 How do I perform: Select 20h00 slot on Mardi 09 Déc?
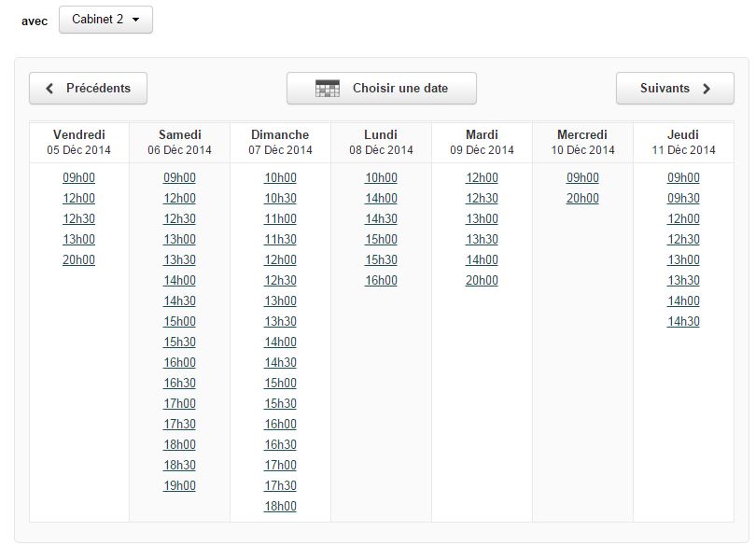click(482, 281)
